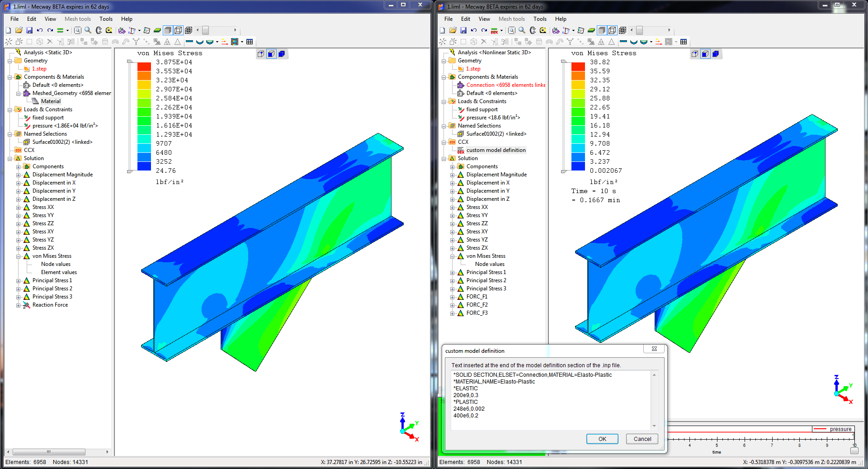Viewport: 868px width, 469px height.
Task: Click Fit to window icon in left window
Action: pos(78,30)
